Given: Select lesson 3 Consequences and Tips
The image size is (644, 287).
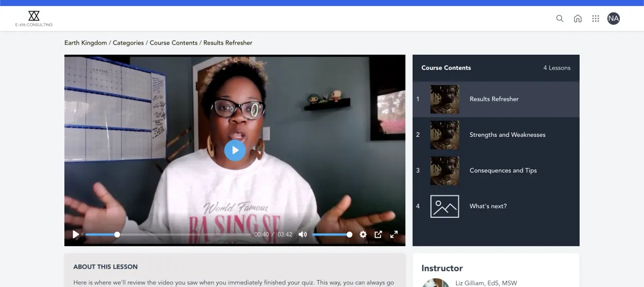Looking at the screenshot, I should [496, 171].
